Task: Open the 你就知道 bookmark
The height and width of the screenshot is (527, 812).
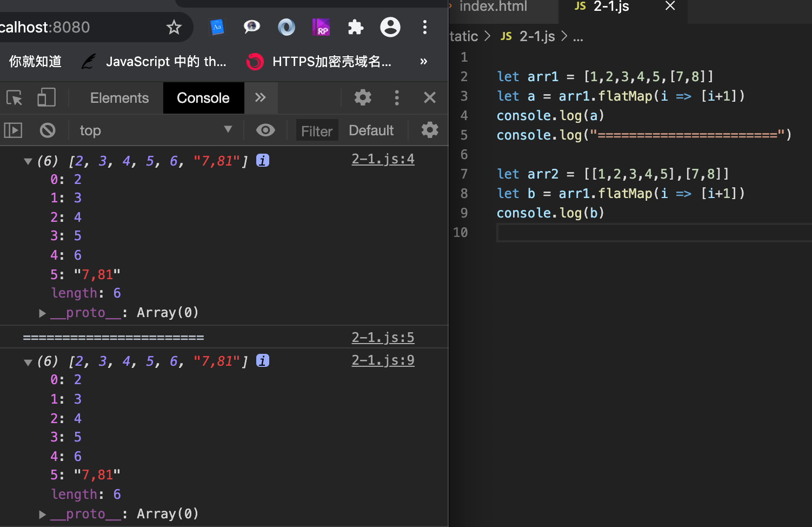Action: [x=35, y=61]
